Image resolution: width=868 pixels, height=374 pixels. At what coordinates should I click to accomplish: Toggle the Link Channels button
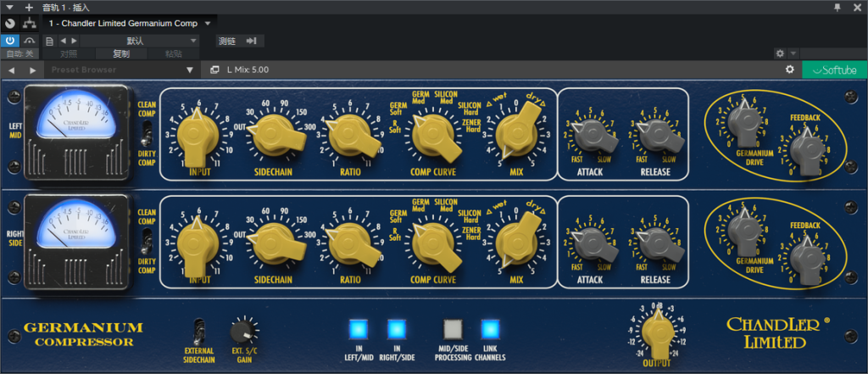(x=491, y=329)
